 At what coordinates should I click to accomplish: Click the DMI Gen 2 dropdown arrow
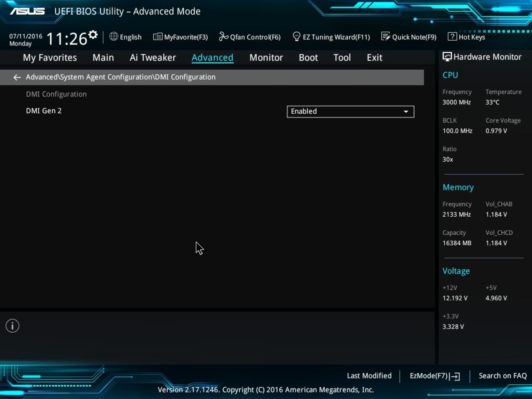pyautogui.click(x=406, y=111)
